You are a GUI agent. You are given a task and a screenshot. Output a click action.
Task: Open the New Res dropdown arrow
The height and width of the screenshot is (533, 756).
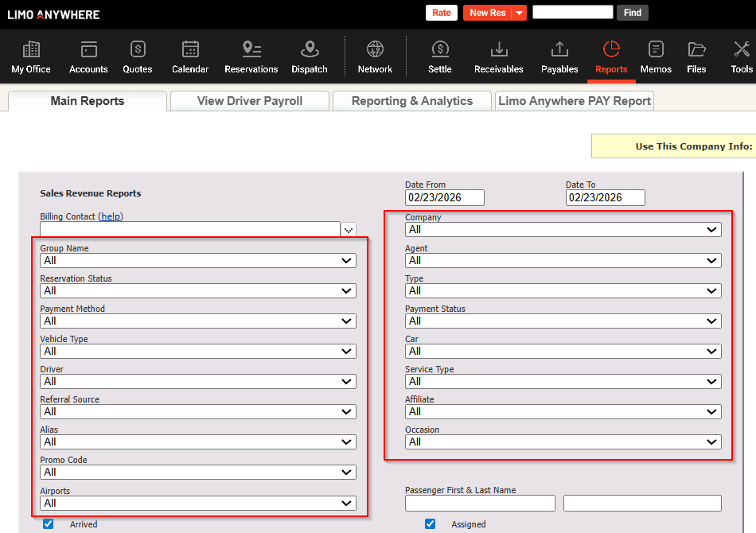click(519, 13)
